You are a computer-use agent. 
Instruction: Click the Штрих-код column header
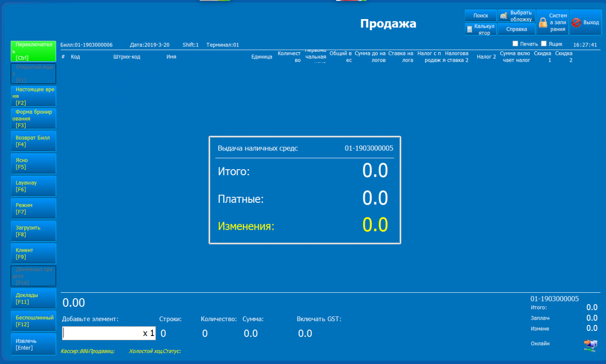tap(127, 57)
